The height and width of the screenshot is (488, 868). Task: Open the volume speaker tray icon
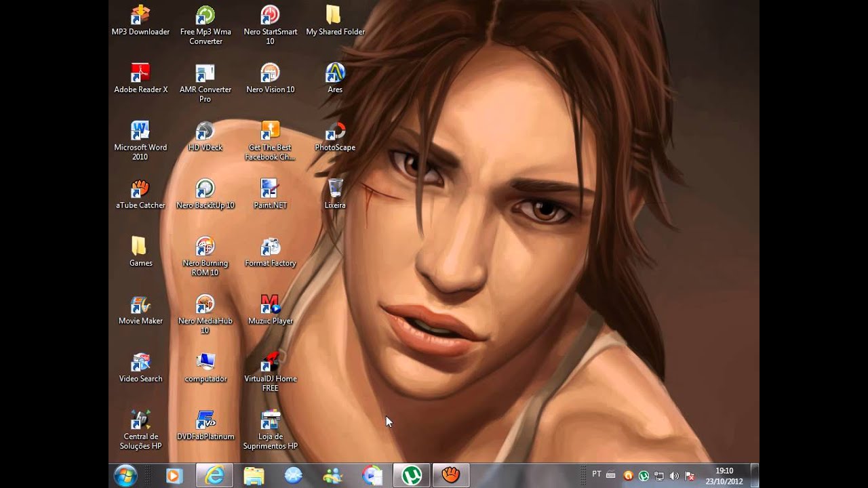(674, 476)
